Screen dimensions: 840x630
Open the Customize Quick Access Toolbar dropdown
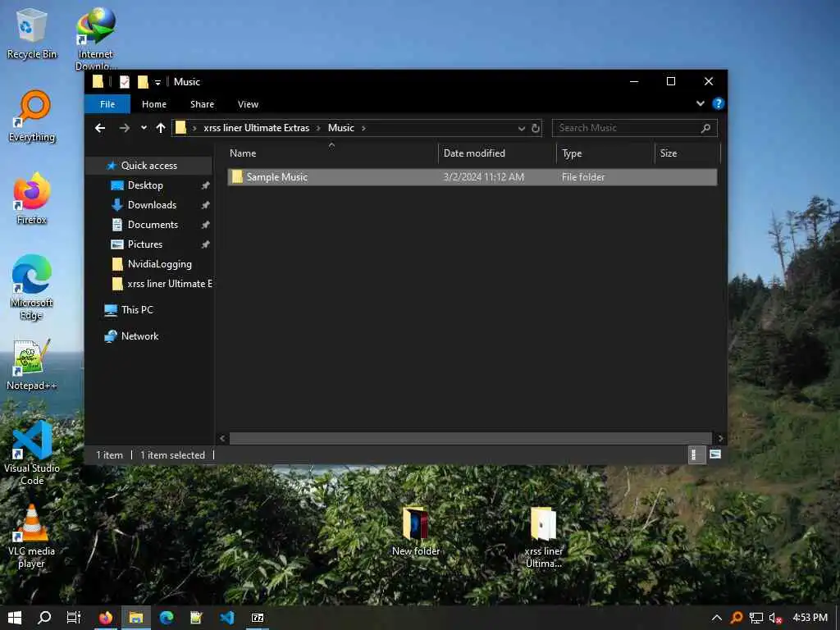click(157, 83)
